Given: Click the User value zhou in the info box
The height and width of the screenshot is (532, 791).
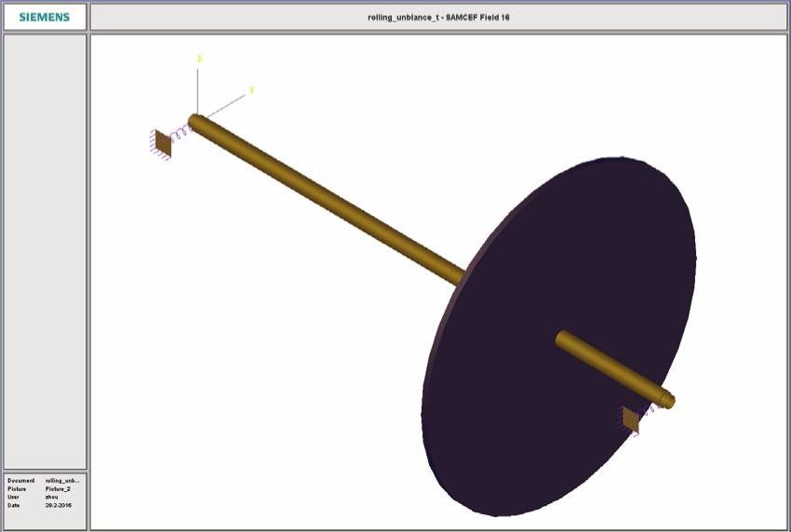Looking at the screenshot, I should [x=52, y=497].
